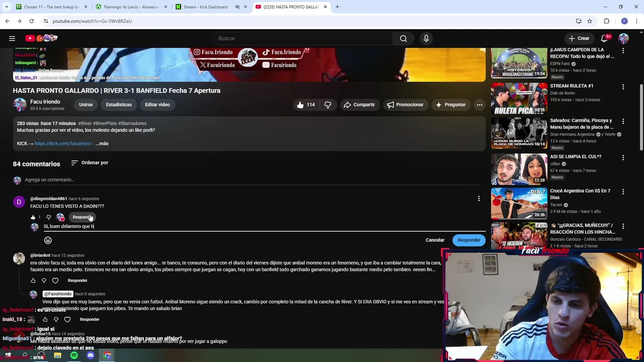
Task: Click the Unirse membership button
Action: [x=86, y=105]
